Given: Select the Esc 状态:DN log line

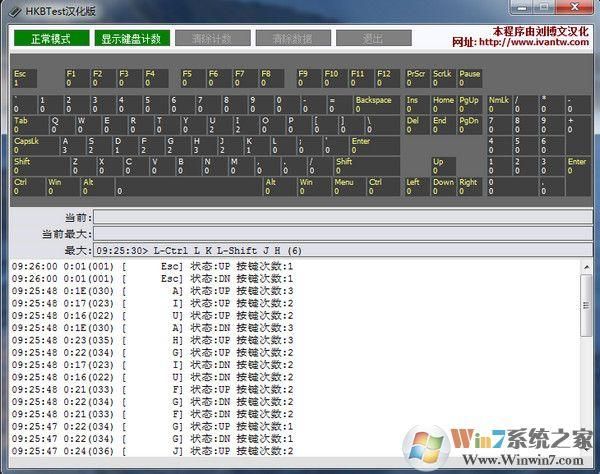Looking at the screenshot, I should [152, 279].
